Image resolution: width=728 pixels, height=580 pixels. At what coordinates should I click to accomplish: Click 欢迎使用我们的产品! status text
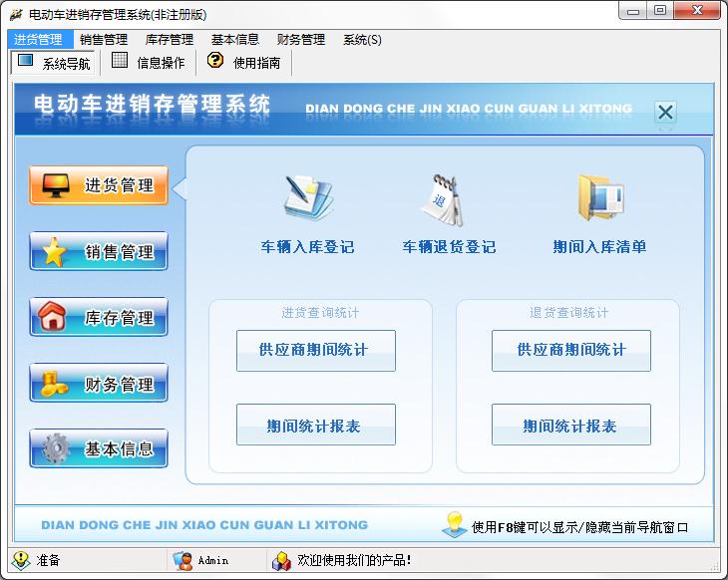(355, 560)
